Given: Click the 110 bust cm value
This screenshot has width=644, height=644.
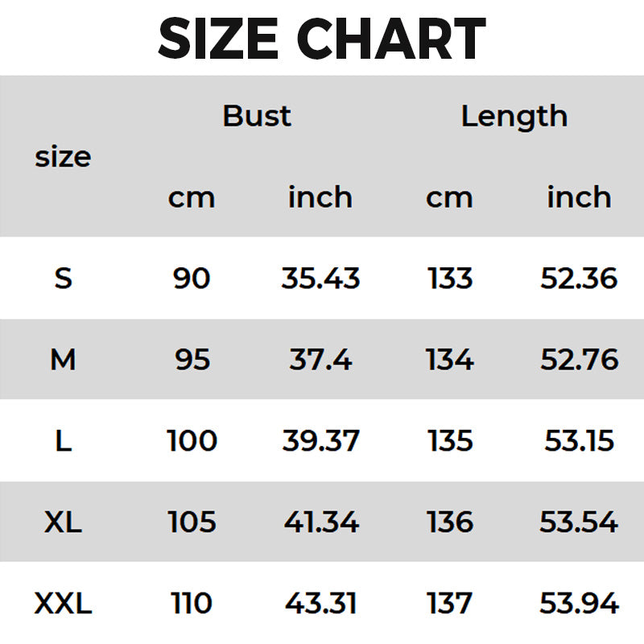Looking at the screenshot, I should pyautogui.click(x=192, y=603).
